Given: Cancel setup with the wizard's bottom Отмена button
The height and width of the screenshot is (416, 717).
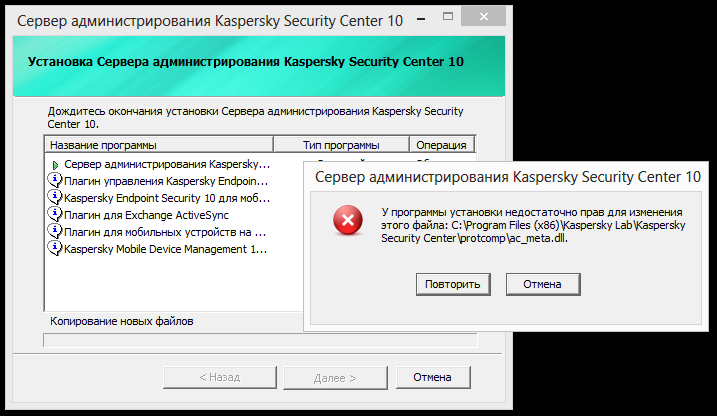Looking at the screenshot, I should (x=433, y=377).
